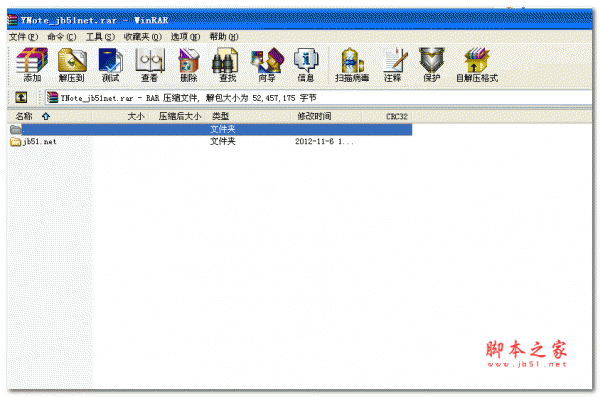Open the Find (查找) binoculars tool

225,65
